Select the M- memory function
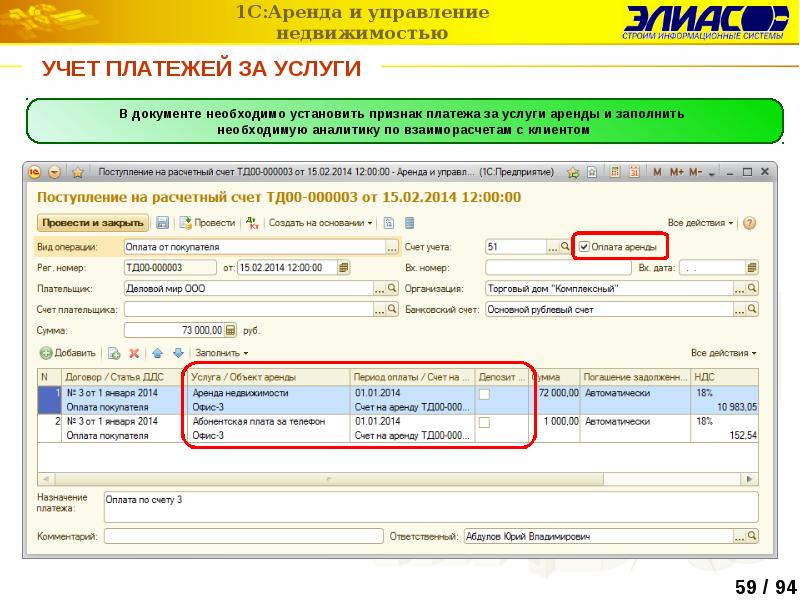This screenshot has height=600, width=800. 695,171
